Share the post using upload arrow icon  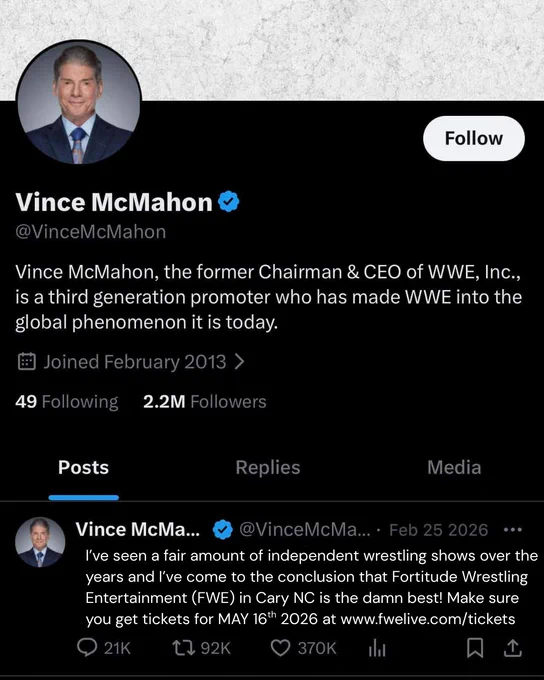(512, 647)
